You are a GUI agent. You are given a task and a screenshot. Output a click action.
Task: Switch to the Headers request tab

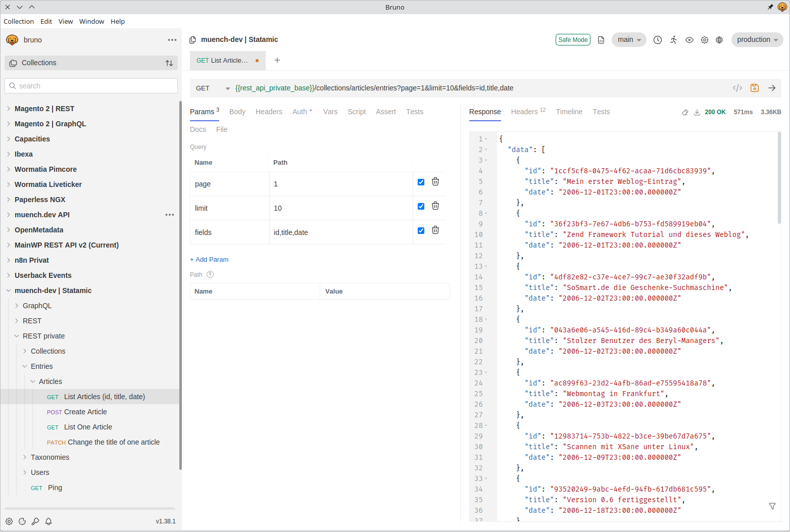(x=269, y=112)
